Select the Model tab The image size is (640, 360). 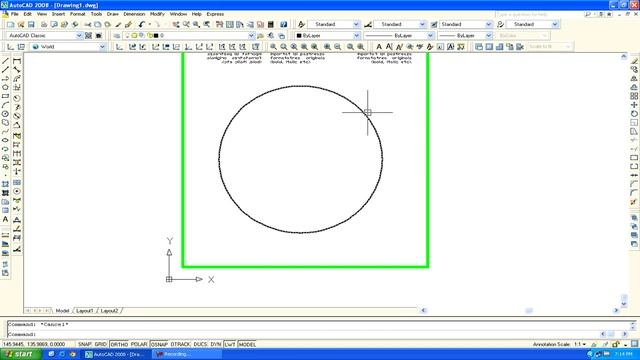click(62, 311)
